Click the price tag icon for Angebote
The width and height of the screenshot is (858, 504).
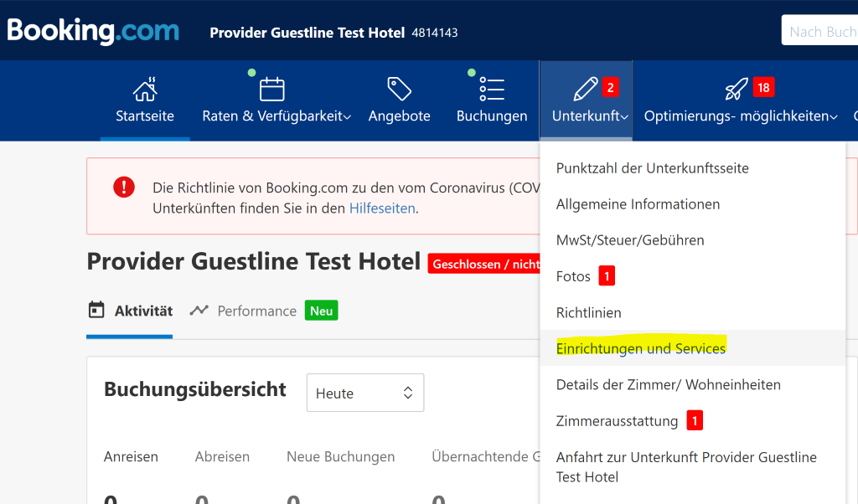click(399, 89)
